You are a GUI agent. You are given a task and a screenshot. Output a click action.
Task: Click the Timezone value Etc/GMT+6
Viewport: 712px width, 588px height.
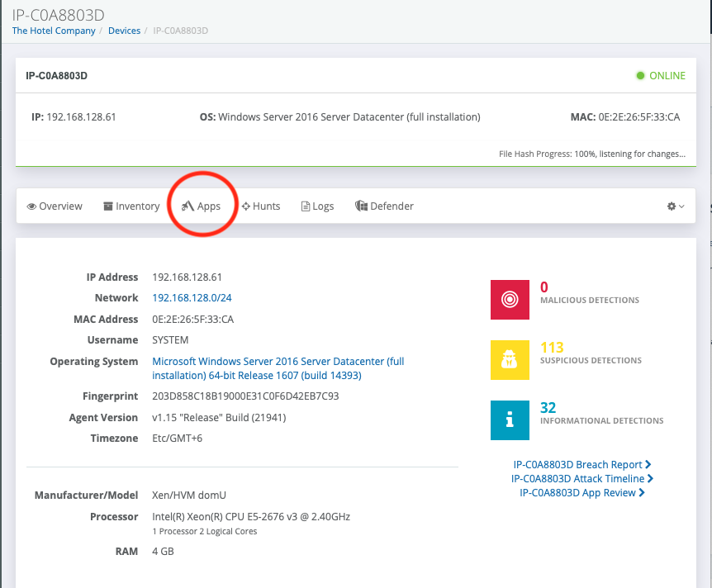[x=177, y=439]
